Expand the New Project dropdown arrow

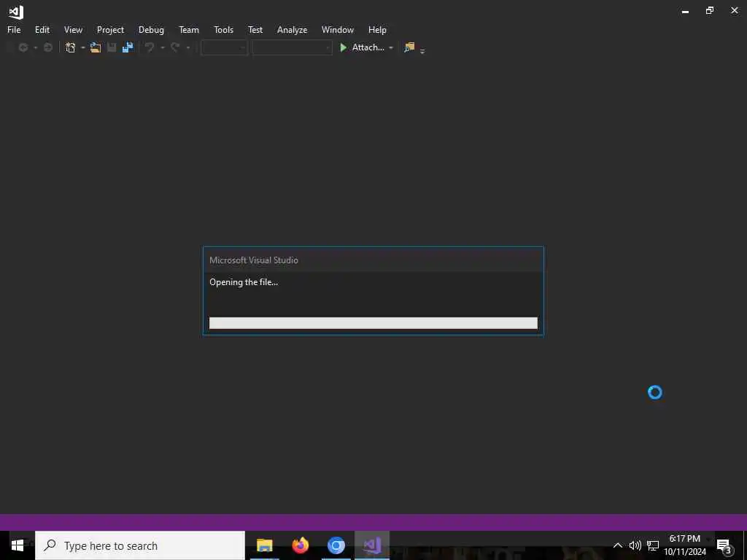(83, 47)
